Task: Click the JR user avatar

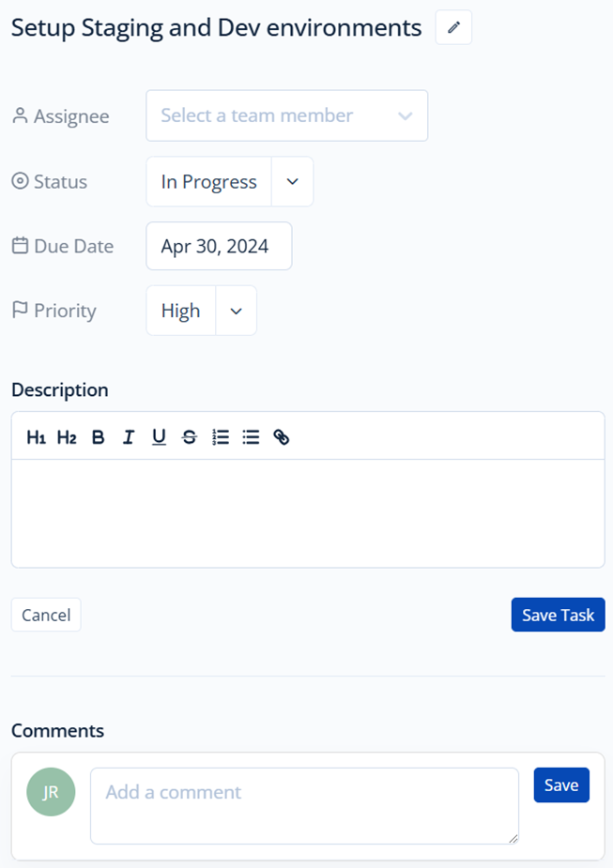Action: pos(51,792)
